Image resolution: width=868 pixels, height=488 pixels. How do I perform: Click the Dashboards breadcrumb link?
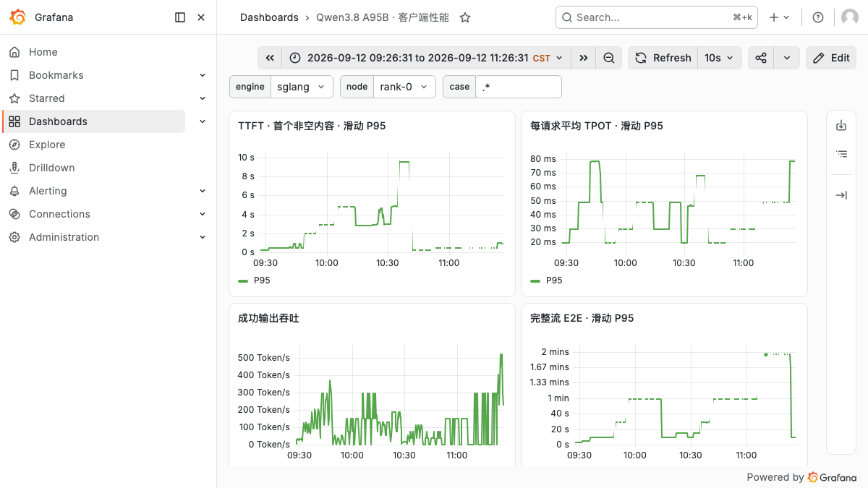[x=269, y=17]
